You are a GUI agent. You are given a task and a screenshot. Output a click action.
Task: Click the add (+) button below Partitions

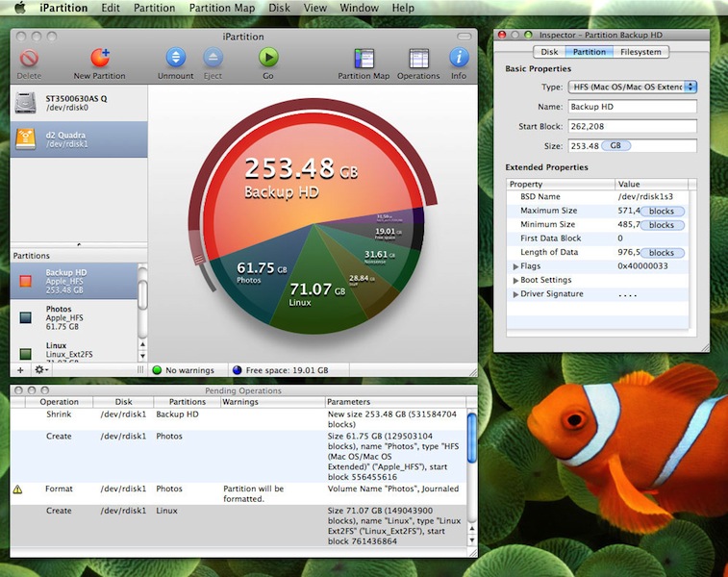coord(21,369)
